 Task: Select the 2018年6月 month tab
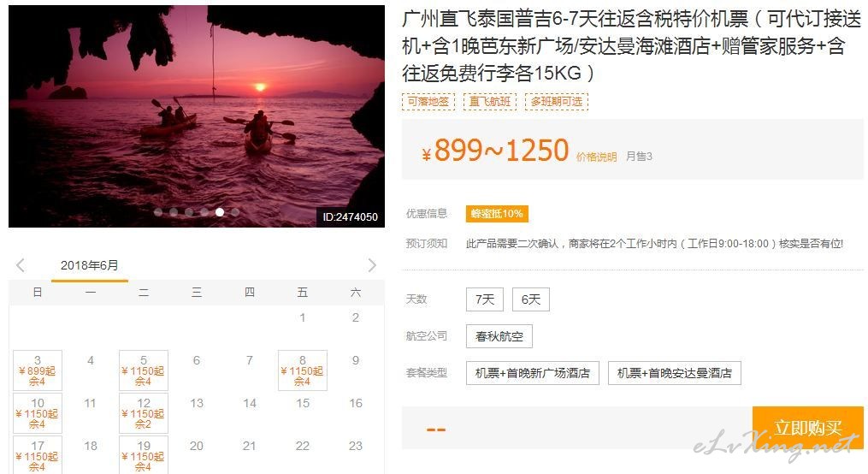(90, 266)
